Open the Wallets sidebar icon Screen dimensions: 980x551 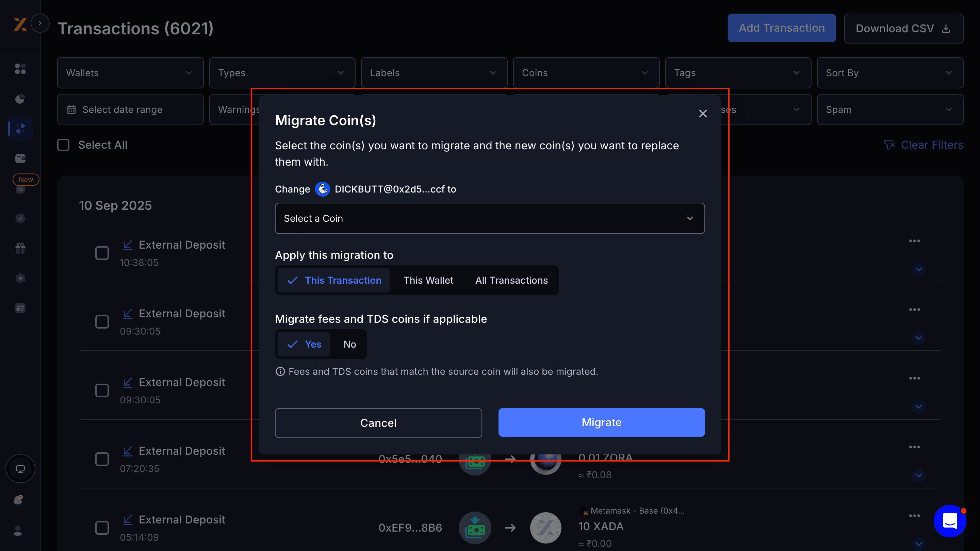pos(20,158)
